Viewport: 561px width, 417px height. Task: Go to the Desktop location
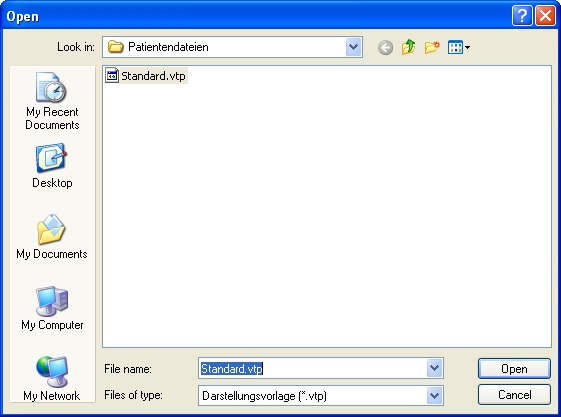coord(52,166)
